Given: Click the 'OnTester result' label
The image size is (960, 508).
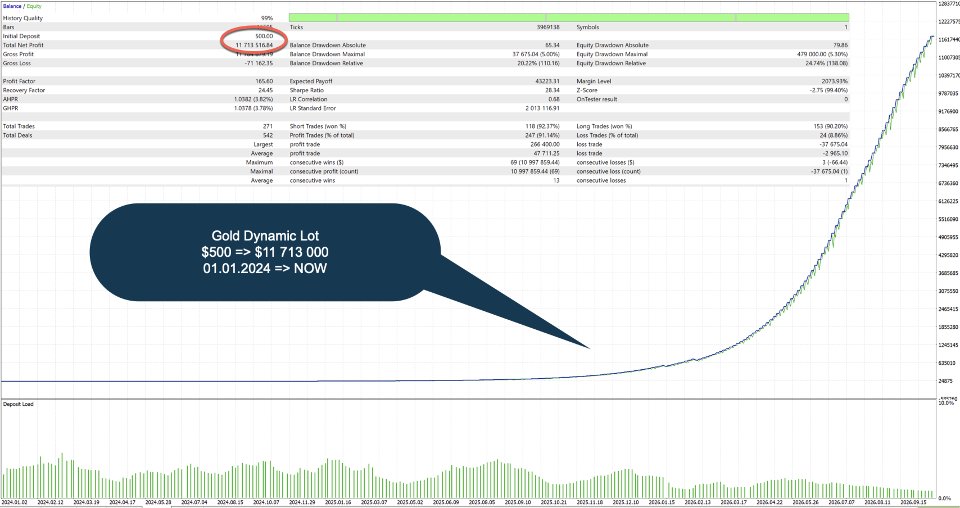Looking at the screenshot, I should [597, 99].
